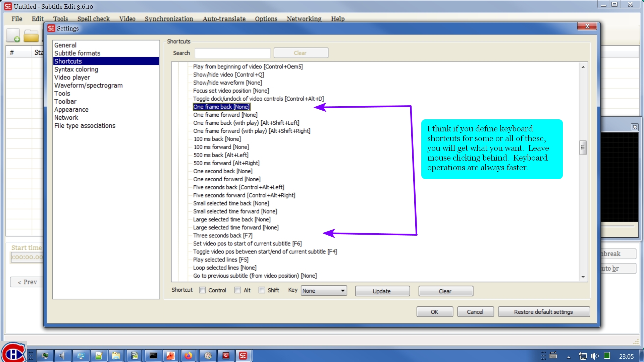Enable the Control modifier checkbox
Screen dimensions: 644x362
[x=202, y=290]
